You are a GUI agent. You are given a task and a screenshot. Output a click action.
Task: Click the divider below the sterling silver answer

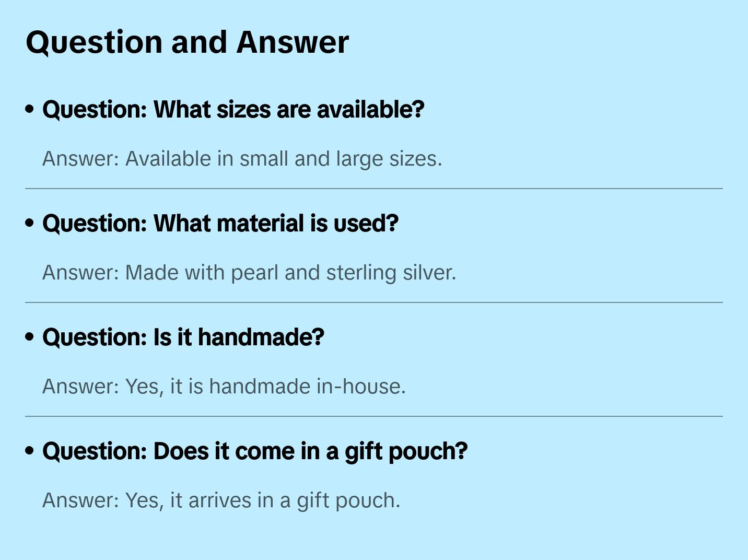click(374, 302)
